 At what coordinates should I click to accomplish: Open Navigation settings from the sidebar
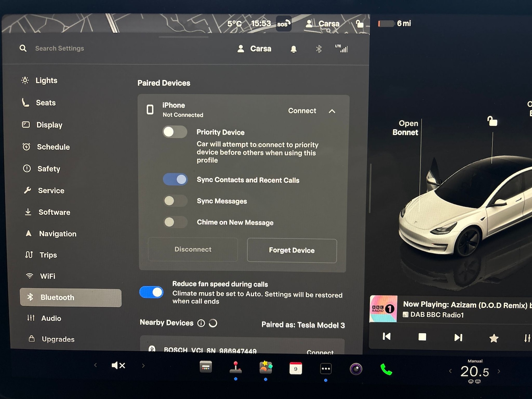pyautogui.click(x=58, y=234)
